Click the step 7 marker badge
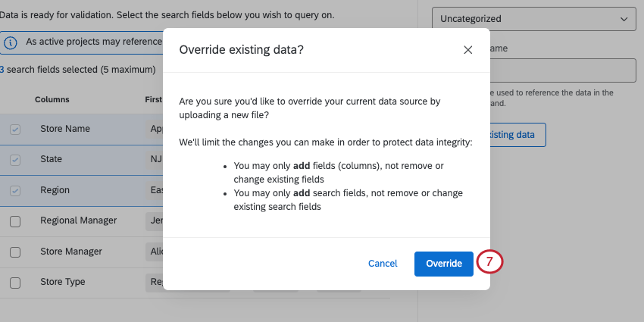Image resolution: width=644 pixels, height=322 pixels. 489,262
